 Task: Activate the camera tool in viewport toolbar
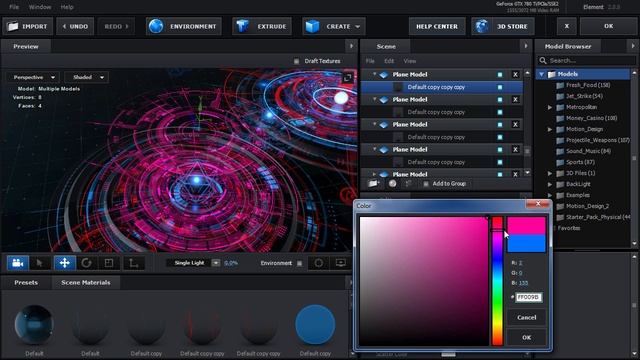[18, 263]
